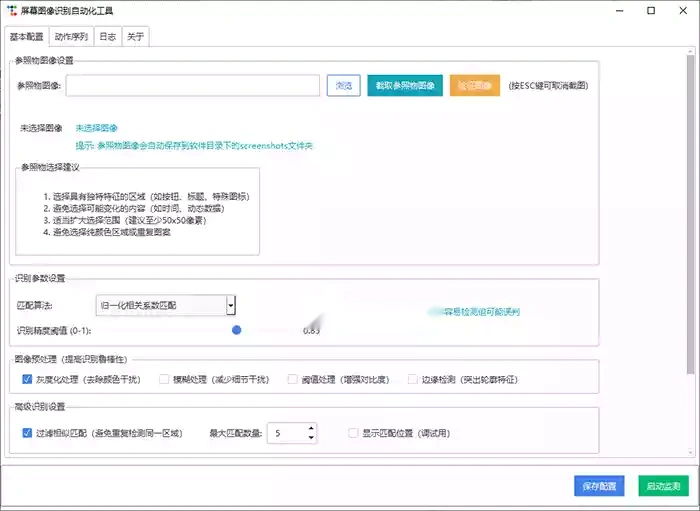Screen dimensions: 700x511
Task: Toggle the 过滤相似匹配 checkbox
Action: (27, 433)
